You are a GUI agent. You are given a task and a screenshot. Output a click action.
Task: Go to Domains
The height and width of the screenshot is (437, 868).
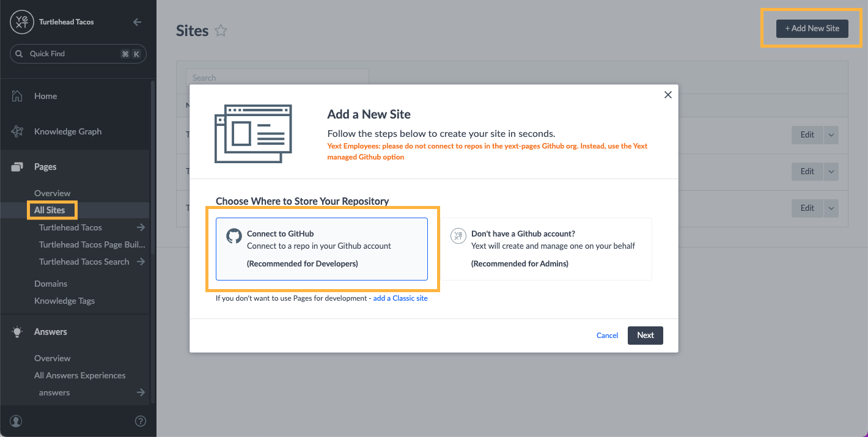click(x=51, y=284)
